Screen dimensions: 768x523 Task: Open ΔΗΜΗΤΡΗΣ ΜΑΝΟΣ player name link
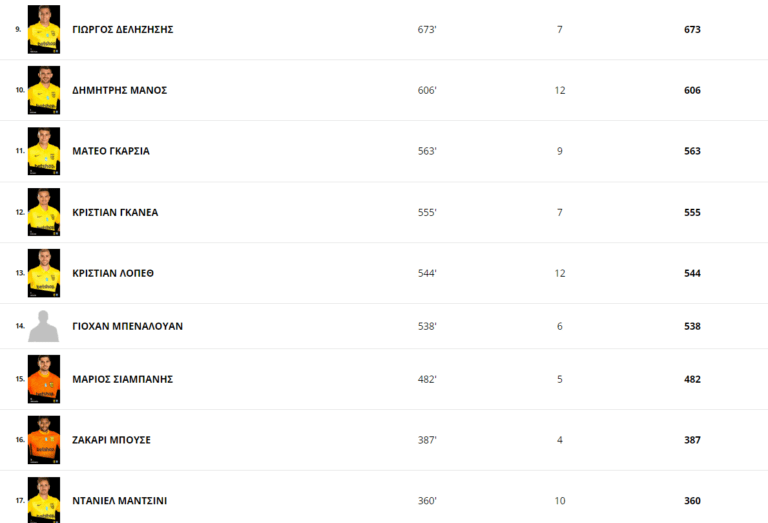119,91
